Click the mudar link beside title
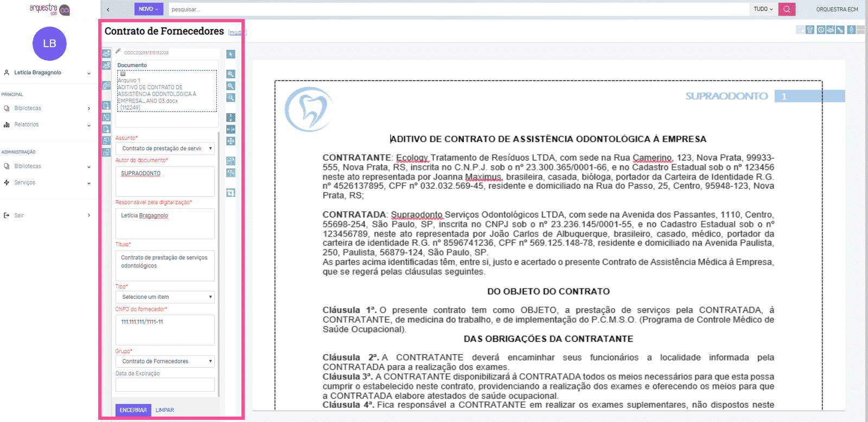The width and height of the screenshot is (868, 422). [237, 33]
